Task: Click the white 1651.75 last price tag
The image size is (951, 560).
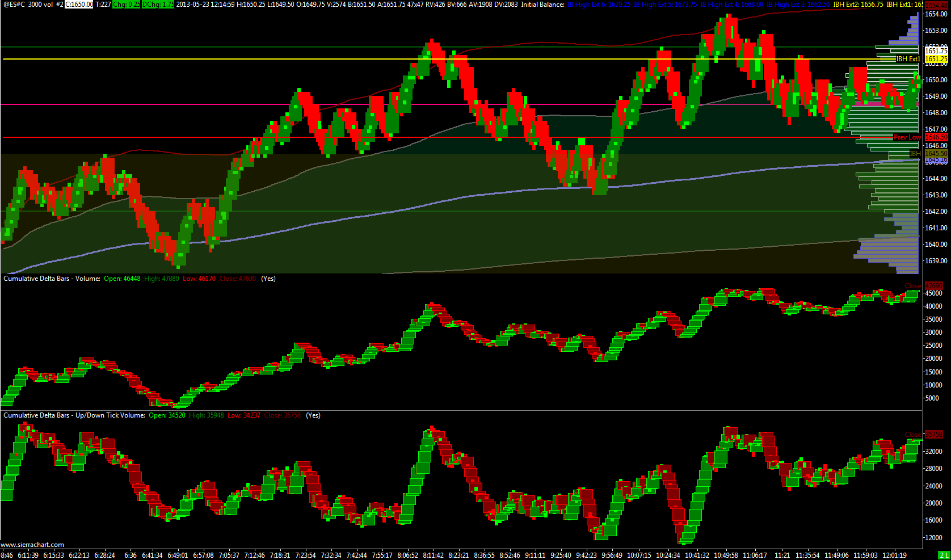Action: coord(936,51)
